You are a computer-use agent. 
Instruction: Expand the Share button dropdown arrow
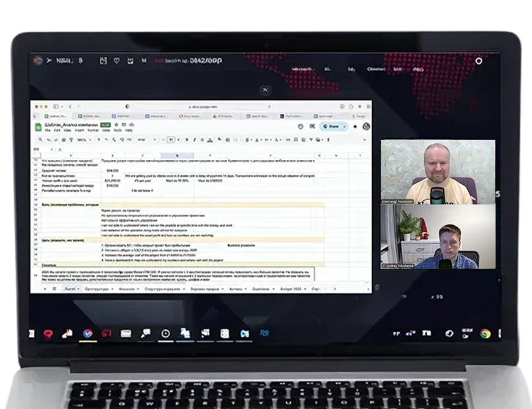coord(345,127)
